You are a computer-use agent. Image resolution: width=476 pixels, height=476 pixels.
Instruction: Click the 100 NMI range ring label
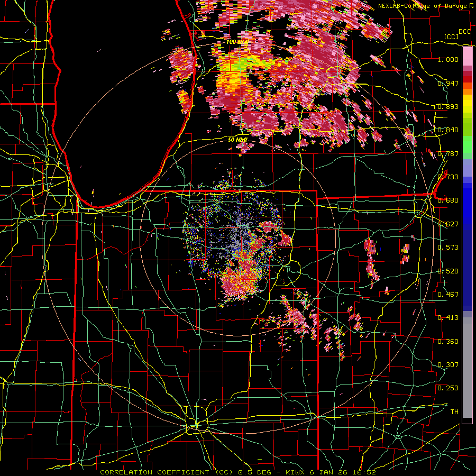click(237, 42)
